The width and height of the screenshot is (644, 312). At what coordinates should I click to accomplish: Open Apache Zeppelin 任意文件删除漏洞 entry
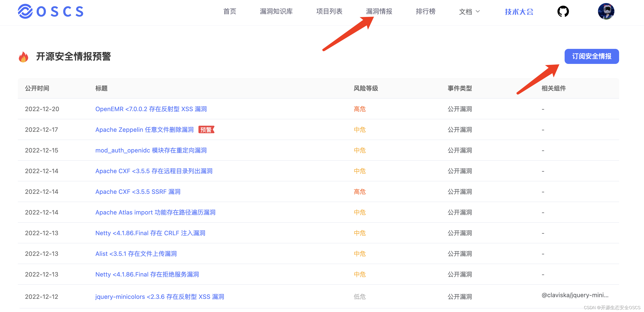tap(144, 129)
